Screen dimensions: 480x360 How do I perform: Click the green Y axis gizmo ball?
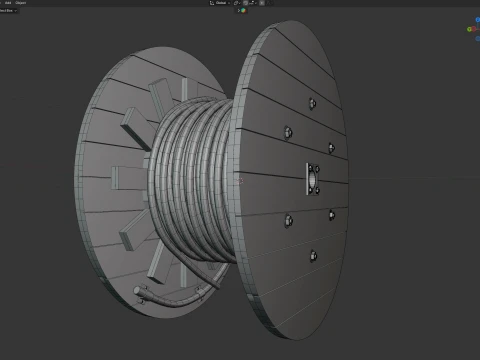pyautogui.click(x=469, y=29)
